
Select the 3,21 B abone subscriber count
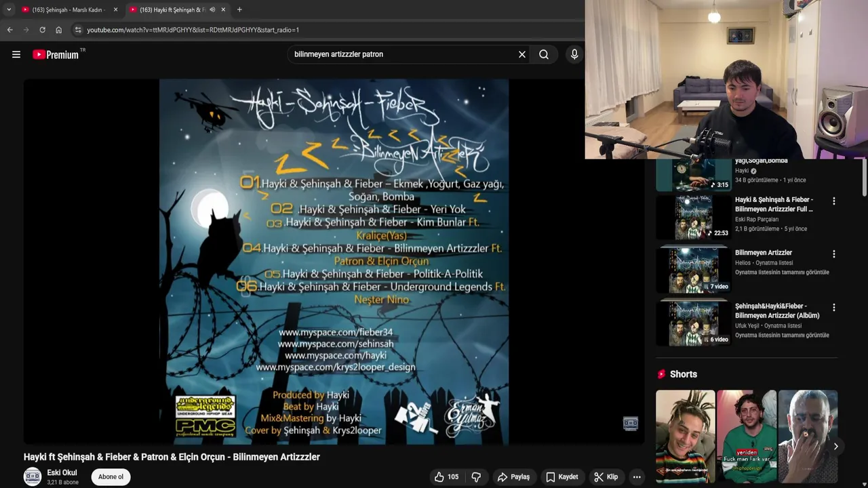click(62, 483)
